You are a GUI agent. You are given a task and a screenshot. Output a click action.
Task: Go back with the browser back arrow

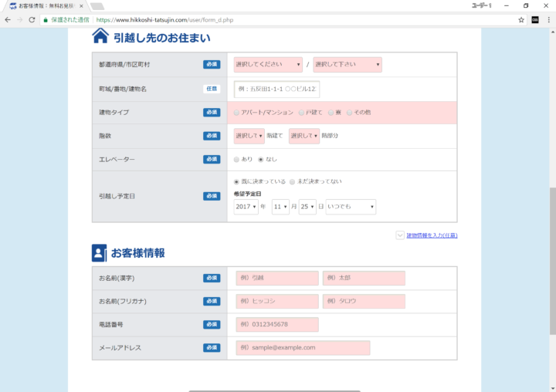click(8, 20)
